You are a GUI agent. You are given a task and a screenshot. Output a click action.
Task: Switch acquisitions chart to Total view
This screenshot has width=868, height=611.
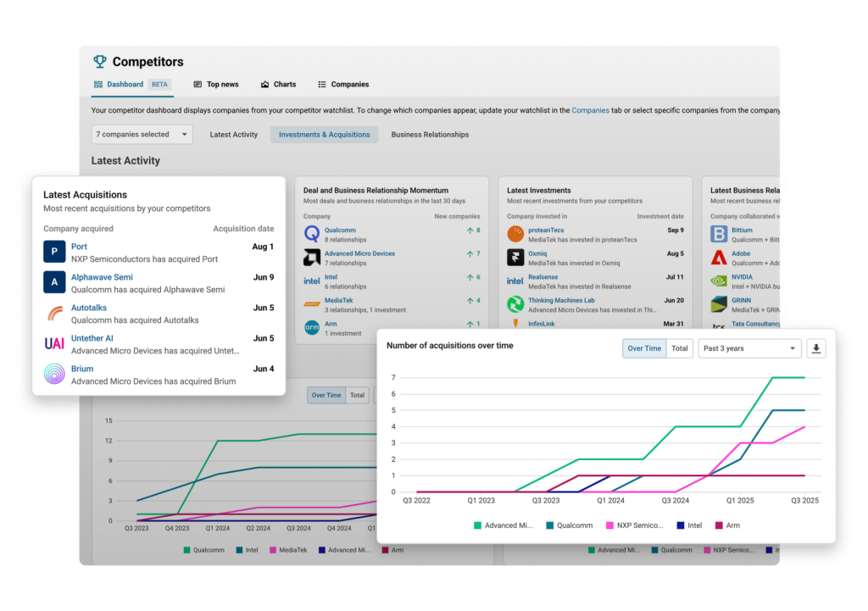(x=679, y=348)
